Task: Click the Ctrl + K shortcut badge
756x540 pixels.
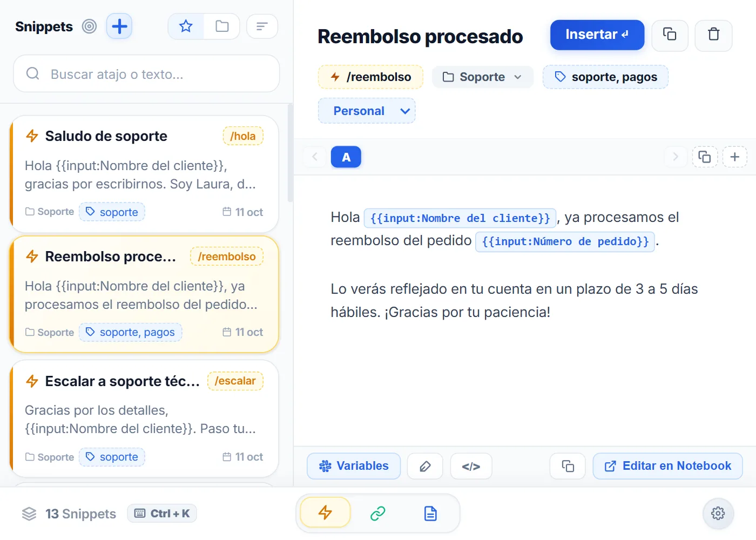Action: (x=162, y=514)
